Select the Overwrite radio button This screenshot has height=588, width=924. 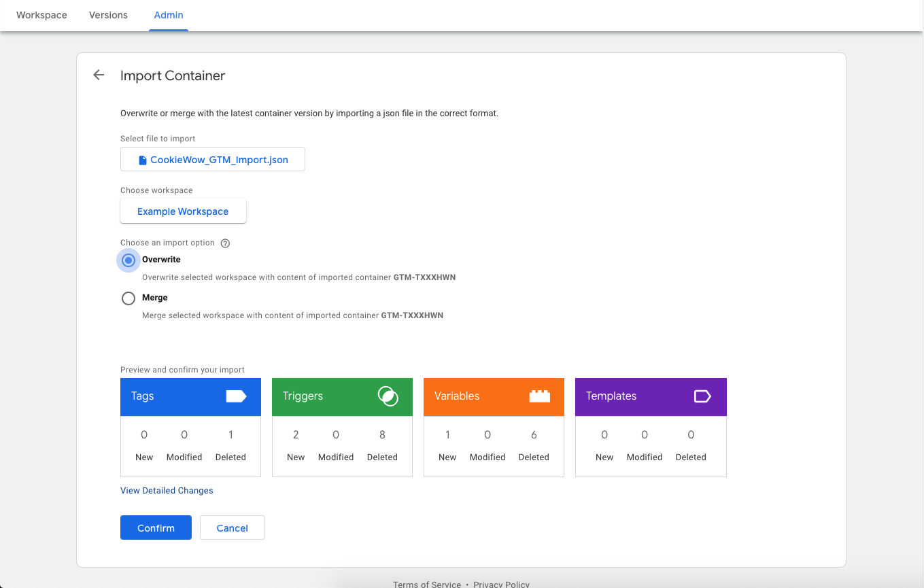129,260
